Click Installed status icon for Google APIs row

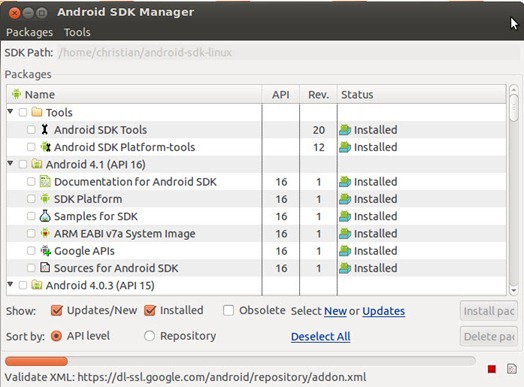click(x=345, y=251)
